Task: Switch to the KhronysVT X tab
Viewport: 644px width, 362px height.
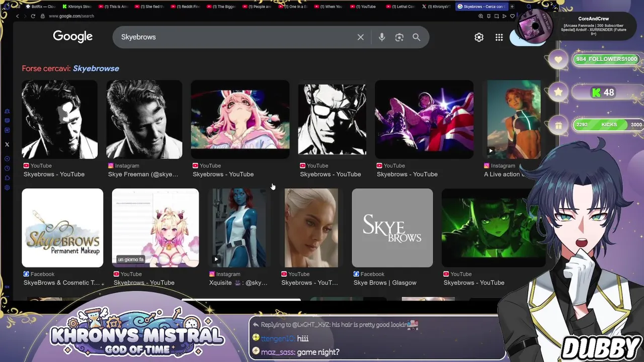Action: (436, 7)
